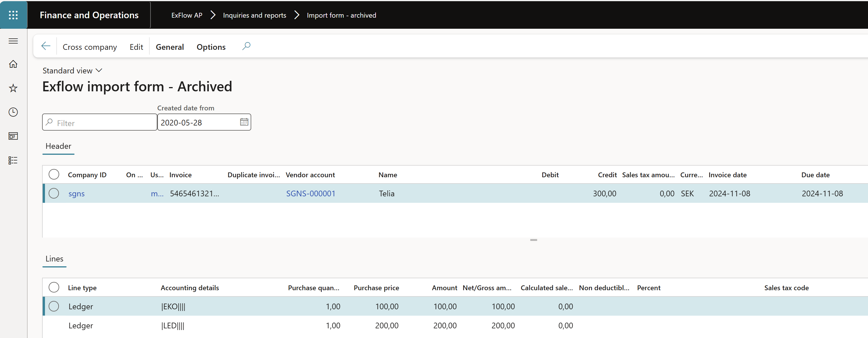Screen dimensions: 868x338
Task: Open the calendar picker for Created date from
Action: coord(244,122)
